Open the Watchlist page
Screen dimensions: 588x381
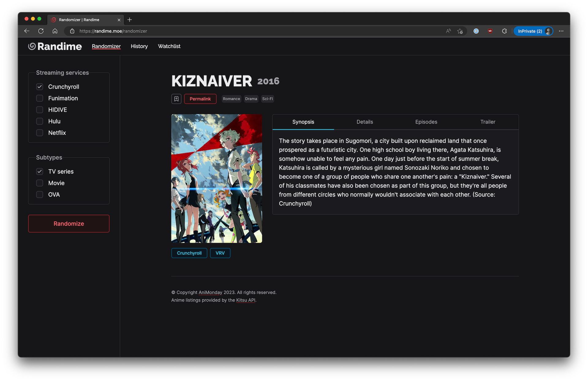[169, 46]
